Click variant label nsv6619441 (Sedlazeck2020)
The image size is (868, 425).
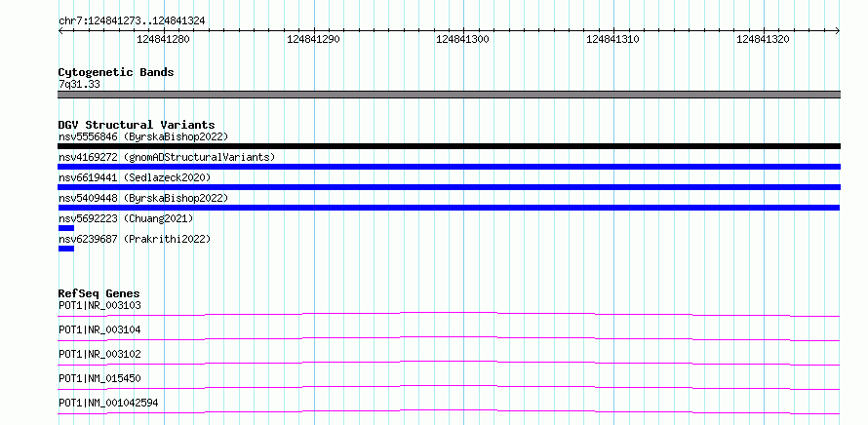click(x=135, y=177)
